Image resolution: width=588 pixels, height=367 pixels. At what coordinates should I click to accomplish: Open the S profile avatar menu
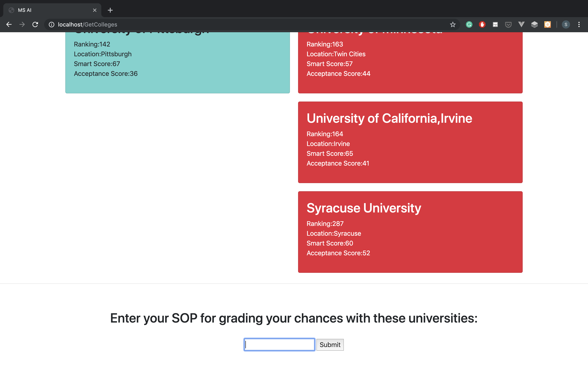click(x=566, y=24)
